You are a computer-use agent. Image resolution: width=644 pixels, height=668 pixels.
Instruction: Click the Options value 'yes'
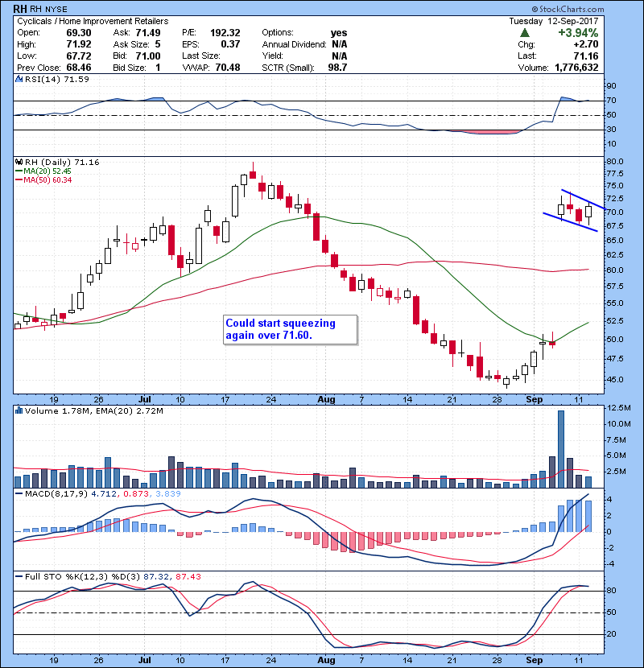tap(339, 33)
